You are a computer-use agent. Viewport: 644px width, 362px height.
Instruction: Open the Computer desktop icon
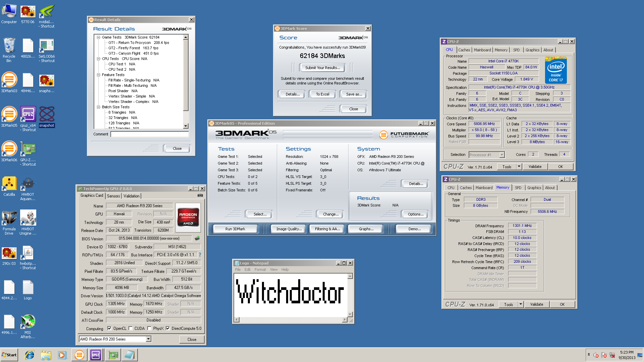(x=9, y=14)
